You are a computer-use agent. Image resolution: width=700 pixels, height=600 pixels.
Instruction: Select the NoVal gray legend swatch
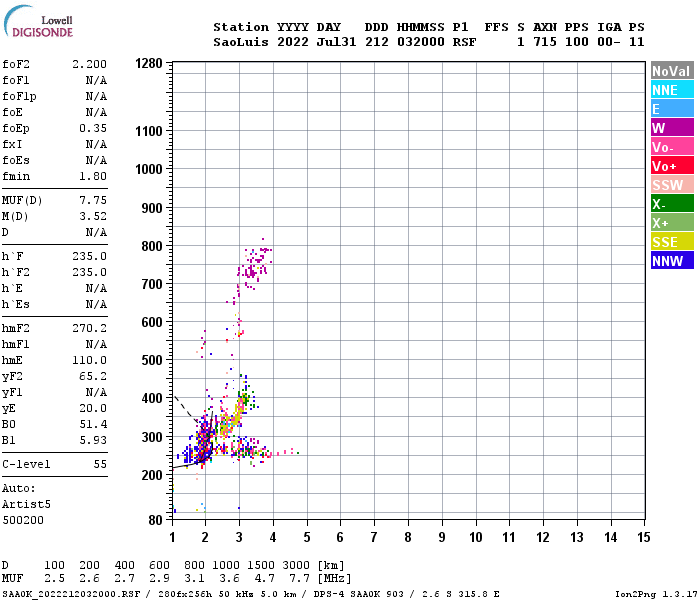[672, 71]
